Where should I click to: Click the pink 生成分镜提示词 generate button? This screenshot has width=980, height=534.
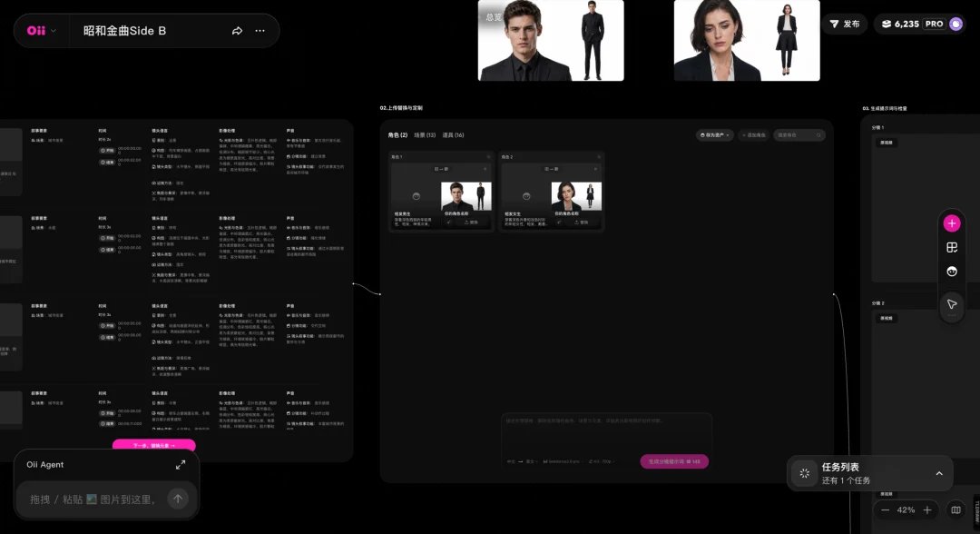(674, 461)
